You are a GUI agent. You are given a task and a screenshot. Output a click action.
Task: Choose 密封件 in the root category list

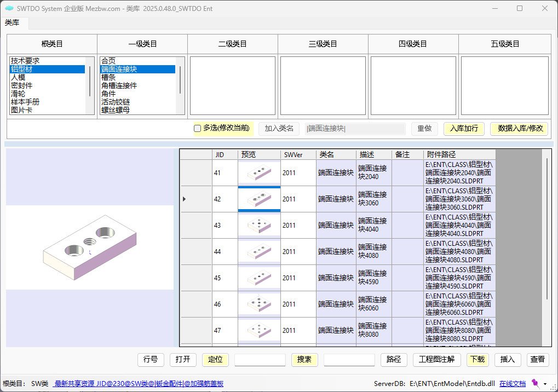[22, 86]
